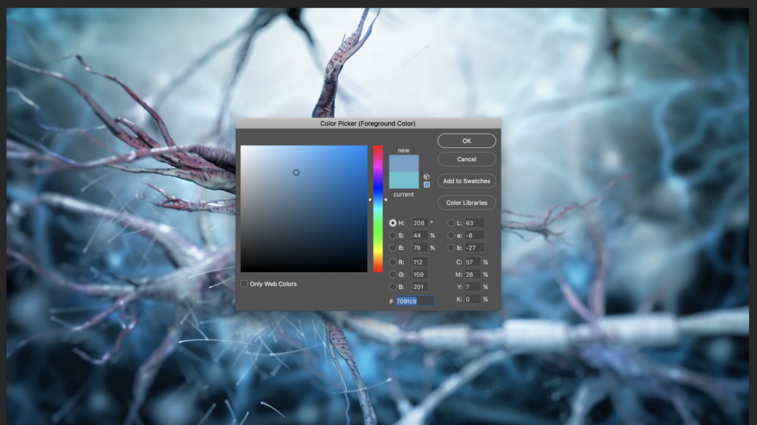Click the K black field showing 0
Image resolution: width=757 pixels, height=425 pixels.
472,299
